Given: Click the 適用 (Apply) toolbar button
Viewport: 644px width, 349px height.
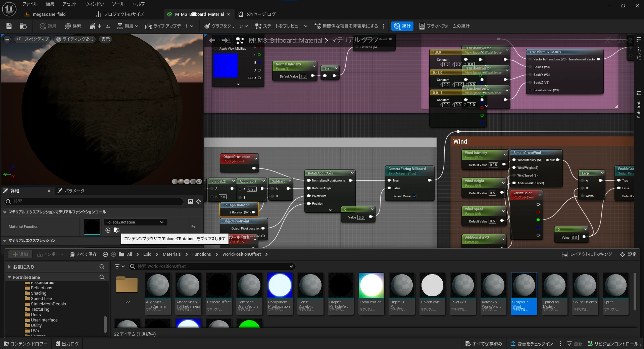Looking at the screenshot, I should point(48,26).
